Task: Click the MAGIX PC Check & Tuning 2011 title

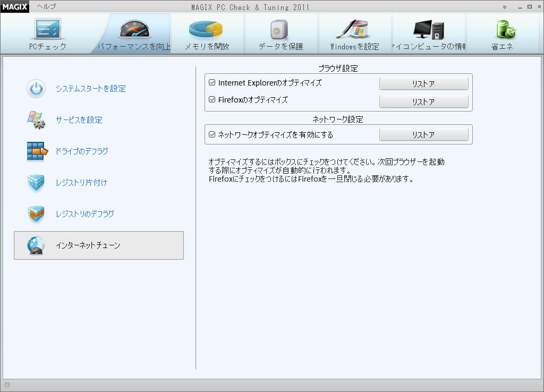Action: pyautogui.click(x=250, y=7)
